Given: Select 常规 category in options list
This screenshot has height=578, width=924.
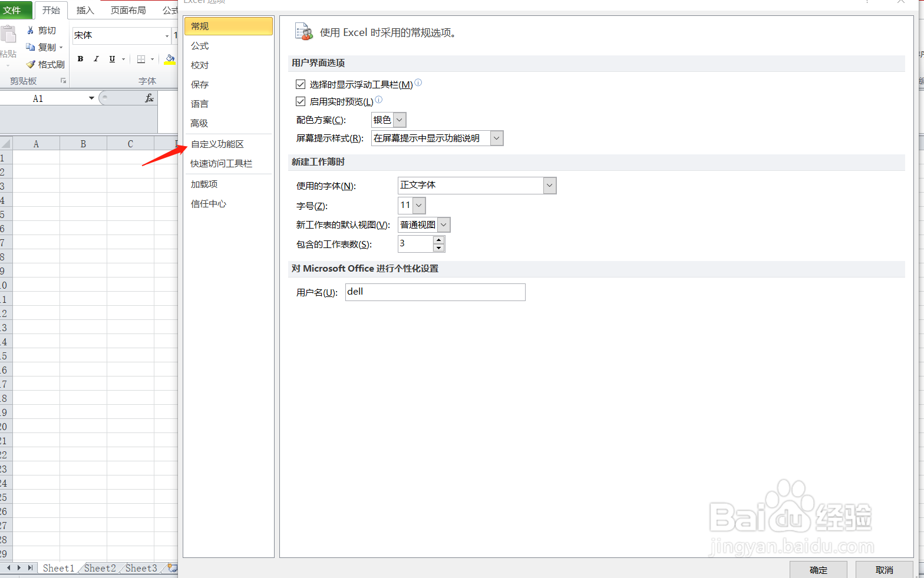Looking at the screenshot, I should click(x=229, y=26).
